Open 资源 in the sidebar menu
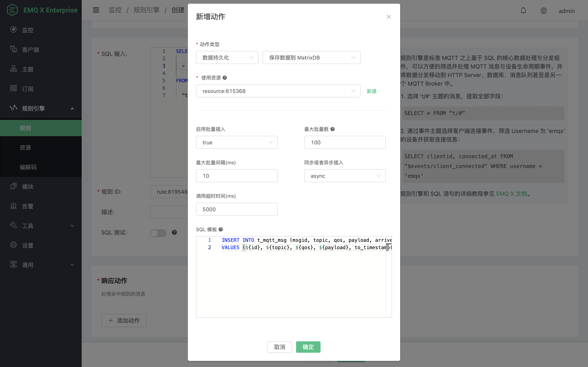The image size is (588, 367). click(25, 148)
